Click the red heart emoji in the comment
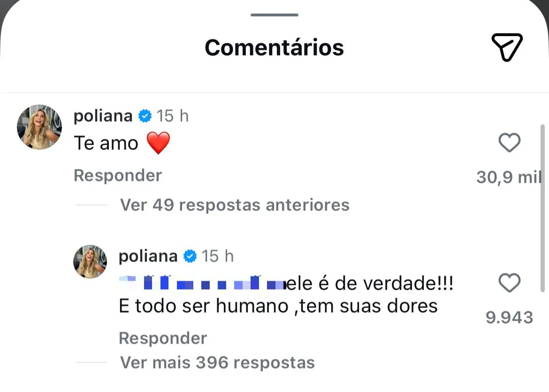Image resolution: width=549 pixels, height=392 pixels. coord(158,143)
